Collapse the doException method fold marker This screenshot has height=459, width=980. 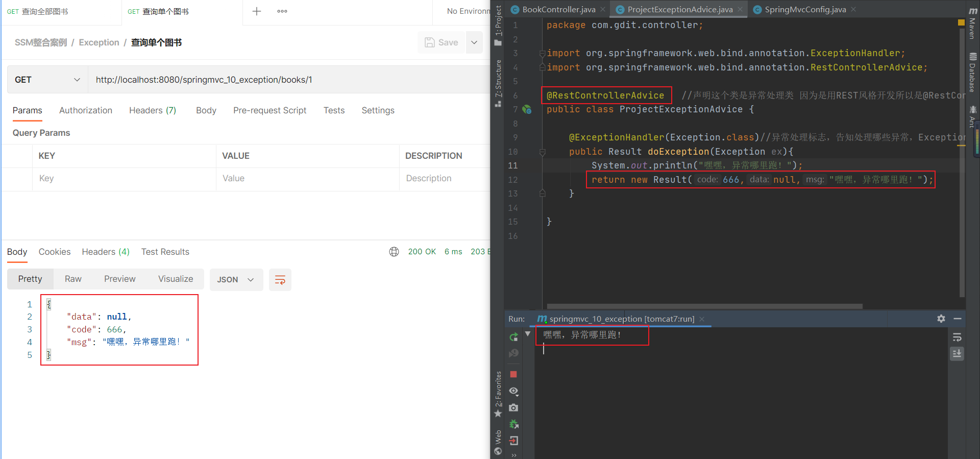pyautogui.click(x=543, y=152)
